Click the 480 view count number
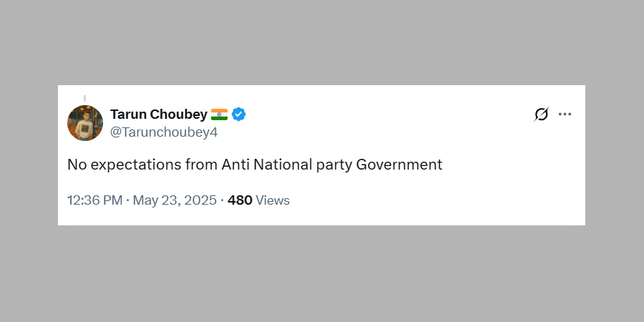Image resolution: width=644 pixels, height=322 pixels. tap(240, 200)
